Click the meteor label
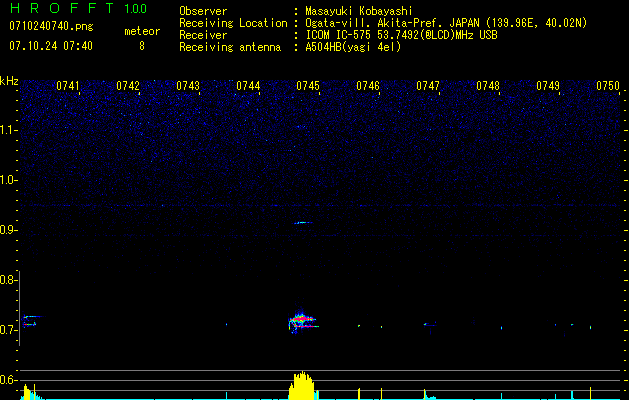 [142, 31]
